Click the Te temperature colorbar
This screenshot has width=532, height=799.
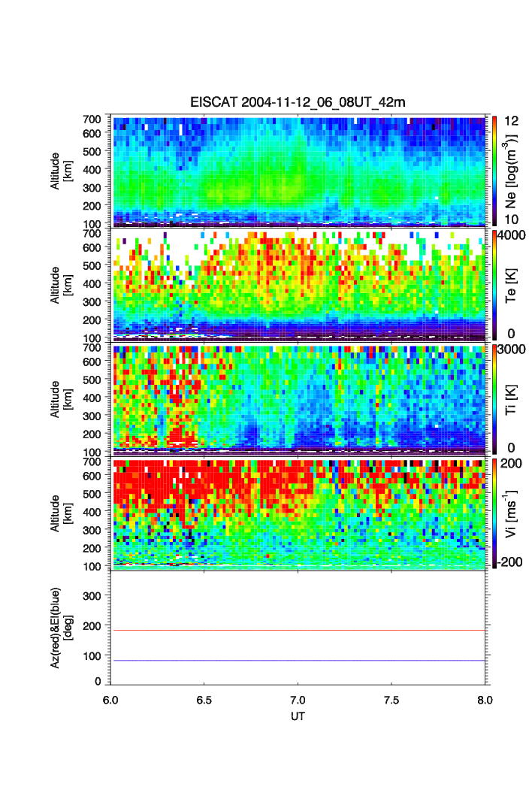coord(494,285)
